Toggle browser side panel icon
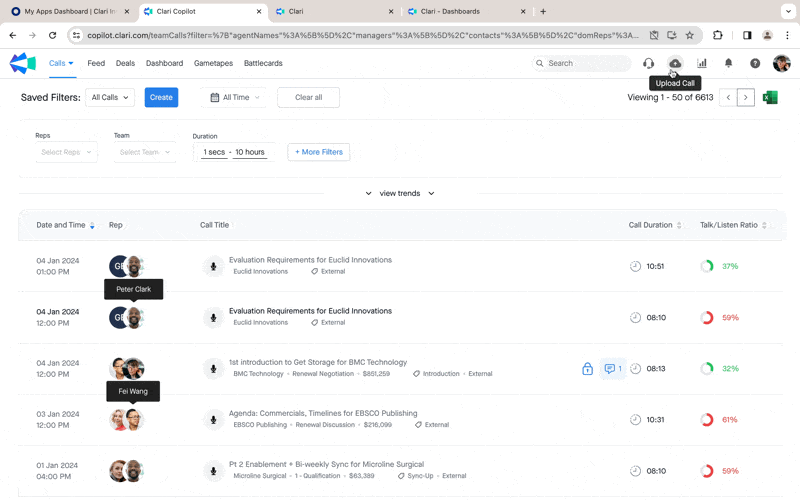Screen dimensions: 800x500 (747, 35)
